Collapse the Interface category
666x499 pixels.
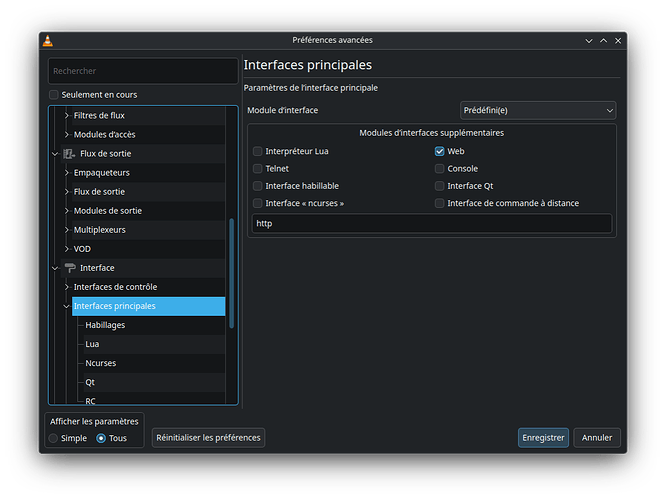click(55, 268)
